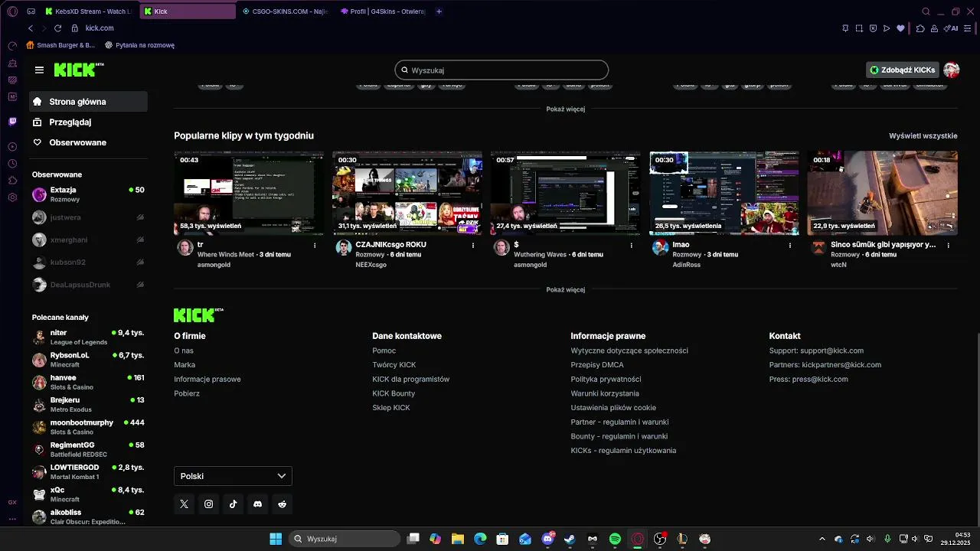The height and width of the screenshot is (551, 980).
Task: Click the snapshot capture icon in toolbar
Action: pos(859,28)
